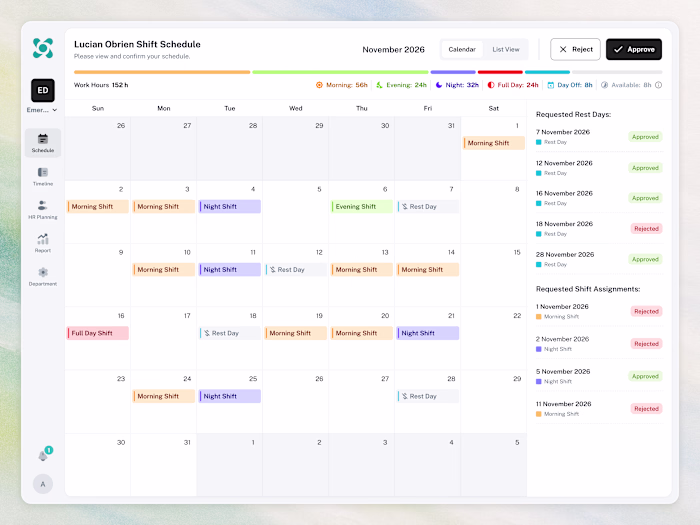Screen dimensions: 700x525
Task: Select Morning Shift on November 24
Action: coord(163,396)
